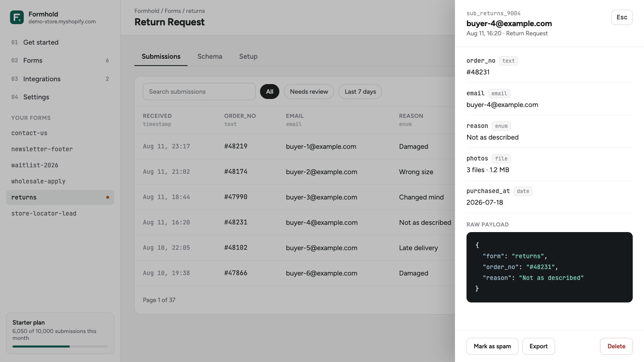The image size is (644, 362).
Task: Click the 3 files · 1.2 MB photos value
Action: [488, 170]
